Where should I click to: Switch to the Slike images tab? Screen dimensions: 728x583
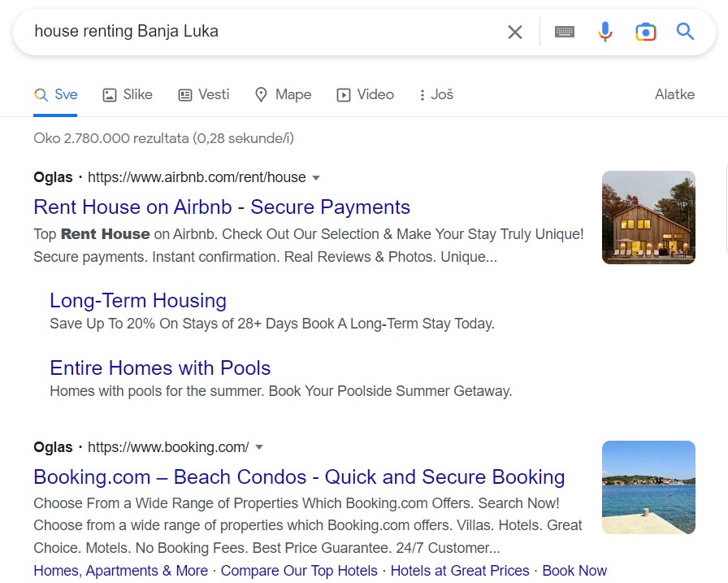[128, 94]
